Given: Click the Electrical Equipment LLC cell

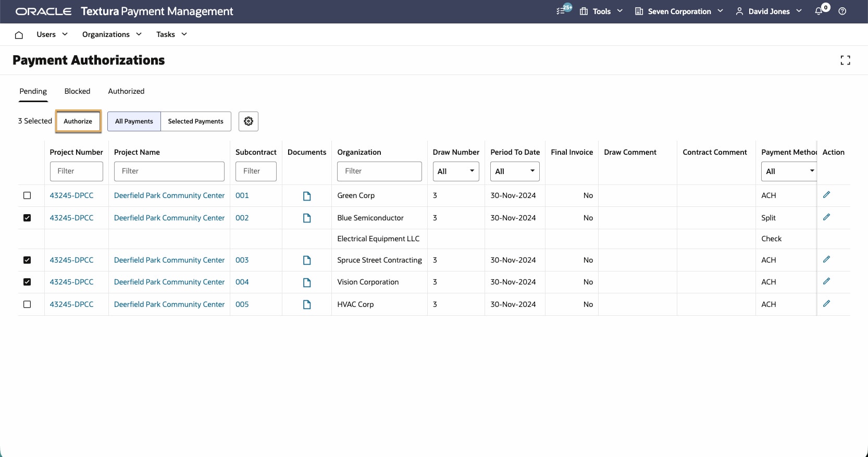Looking at the screenshot, I should pos(378,239).
